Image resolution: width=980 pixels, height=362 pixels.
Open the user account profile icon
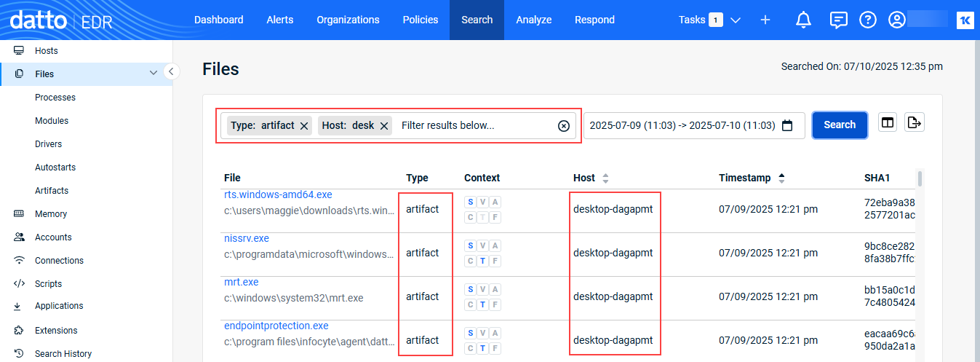coord(897,20)
